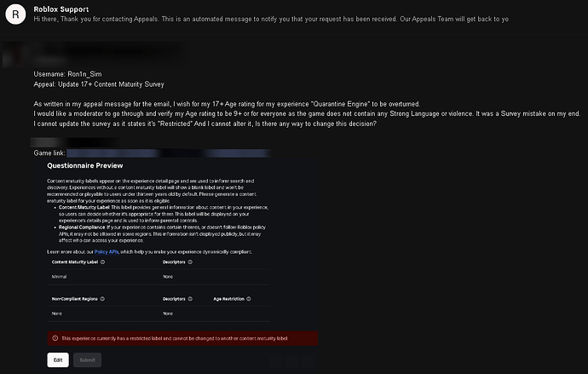Viewport: 588px width, 374px height.
Task: Click the blurred game link URL
Action: pos(170,152)
